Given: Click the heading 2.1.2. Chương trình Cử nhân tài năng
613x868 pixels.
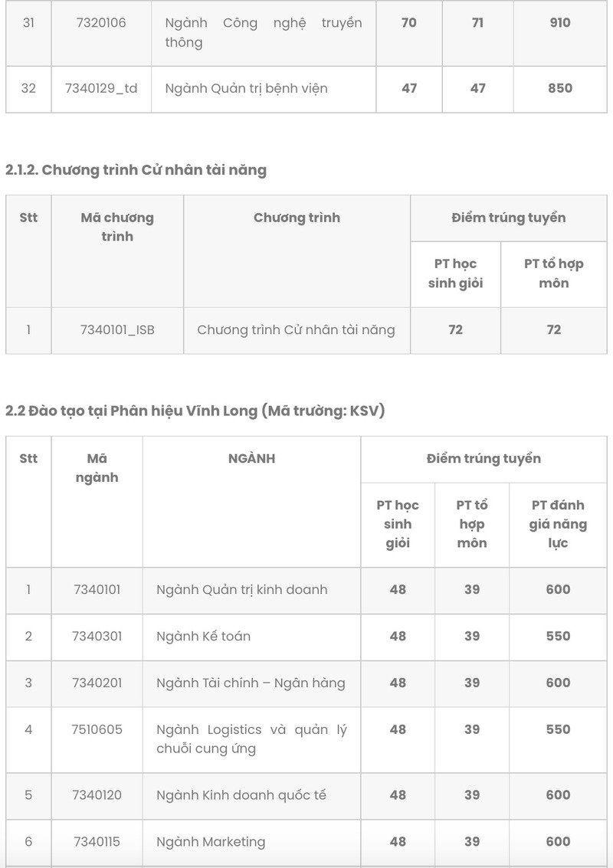Looking at the screenshot, I should pyautogui.click(x=136, y=170).
